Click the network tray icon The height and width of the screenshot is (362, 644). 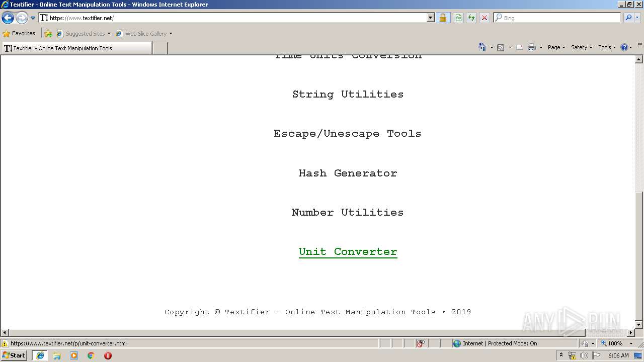pyautogui.click(x=572, y=355)
